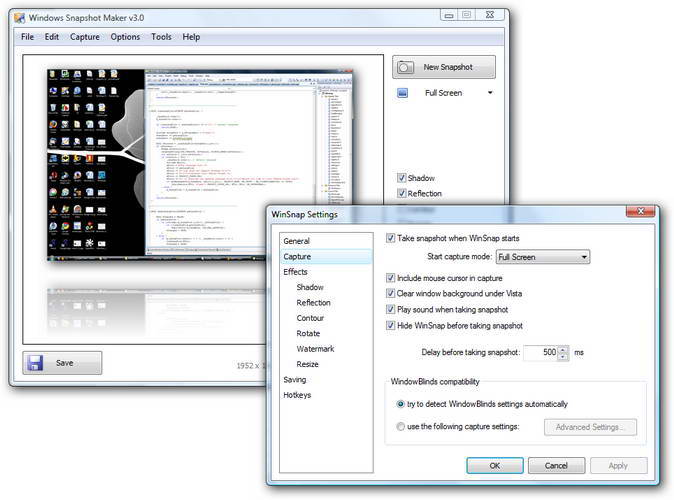Click the Apply button in settings

(618, 466)
